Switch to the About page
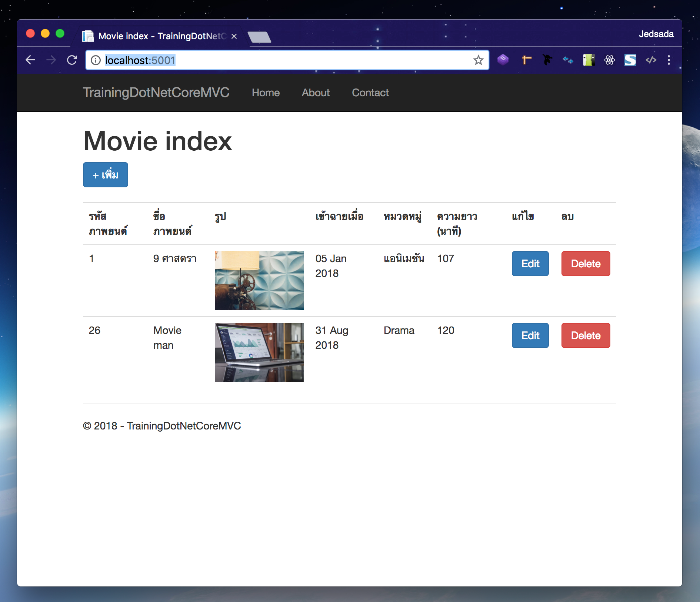 pyautogui.click(x=316, y=93)
